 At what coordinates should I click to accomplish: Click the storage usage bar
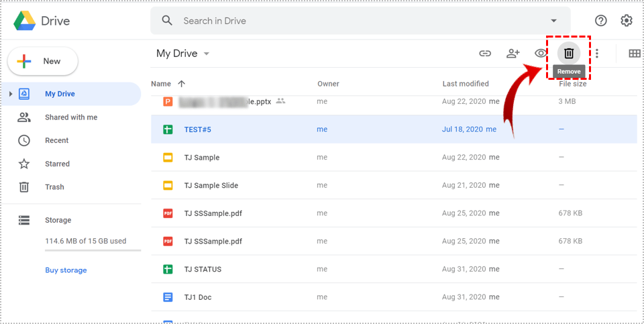pyautogui.click(x=93, y=250)
